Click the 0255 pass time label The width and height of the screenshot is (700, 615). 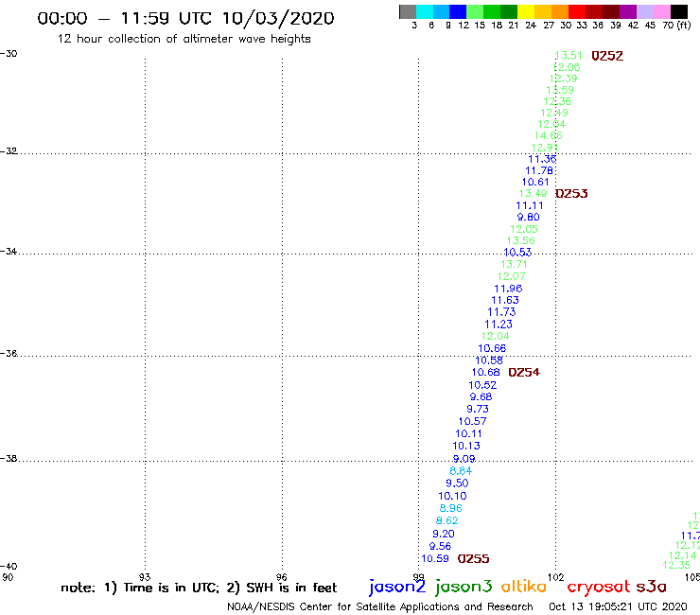tap(473, 558)
